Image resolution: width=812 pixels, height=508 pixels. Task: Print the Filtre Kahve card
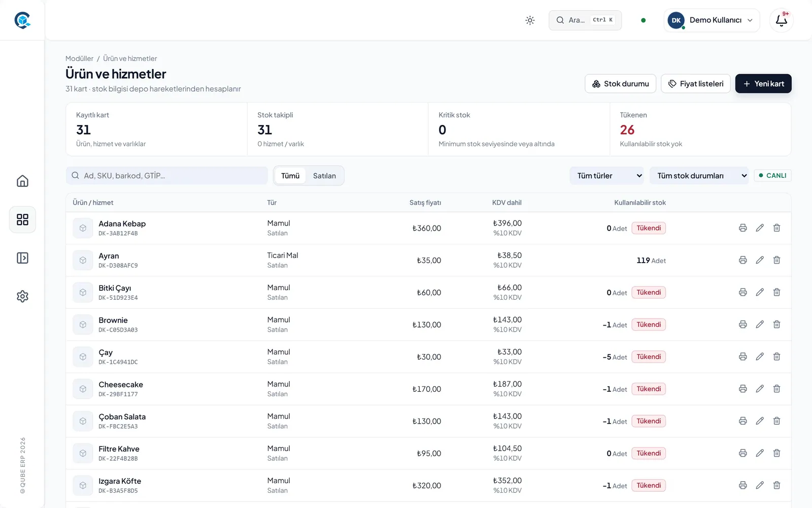[742, 453]
